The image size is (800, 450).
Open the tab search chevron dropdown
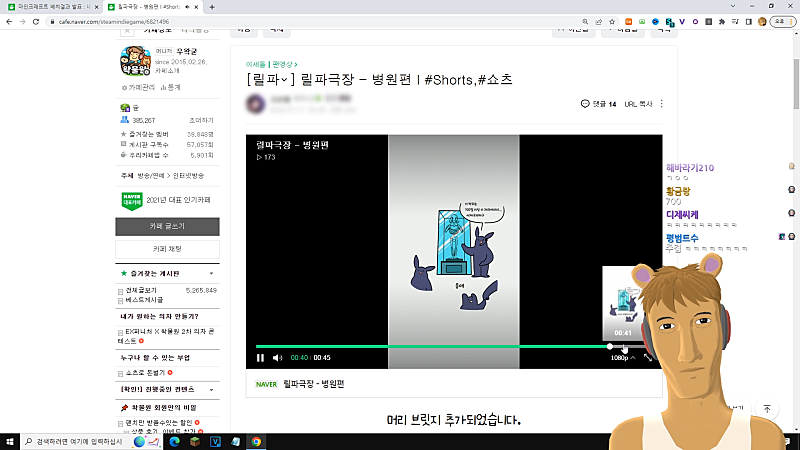733,6
